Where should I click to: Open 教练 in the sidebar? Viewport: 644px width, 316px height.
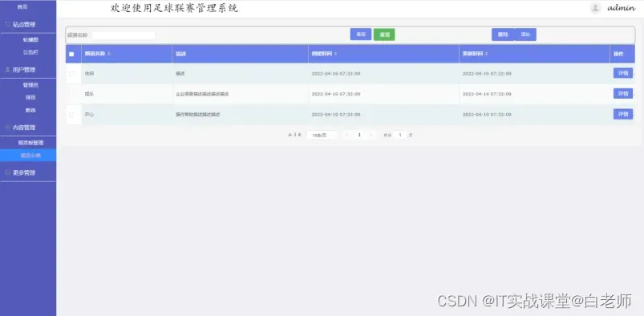[x=30, y=110]
